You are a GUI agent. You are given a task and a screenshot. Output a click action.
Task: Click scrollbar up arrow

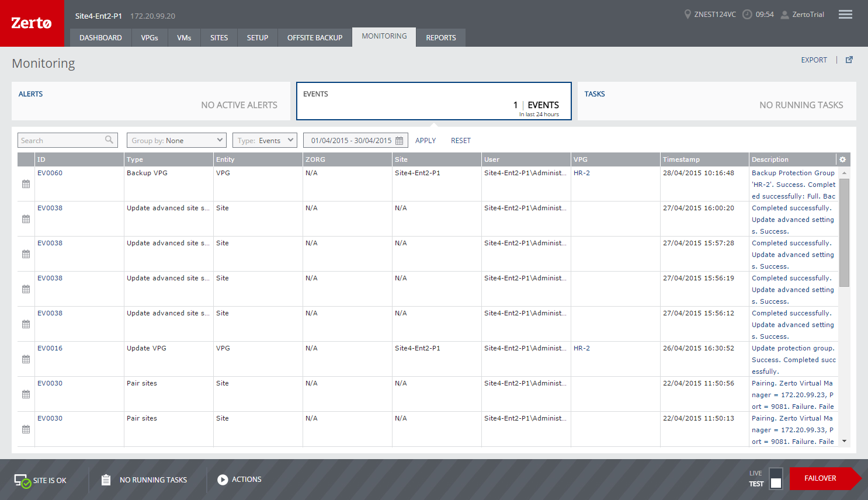click(844, 173)
